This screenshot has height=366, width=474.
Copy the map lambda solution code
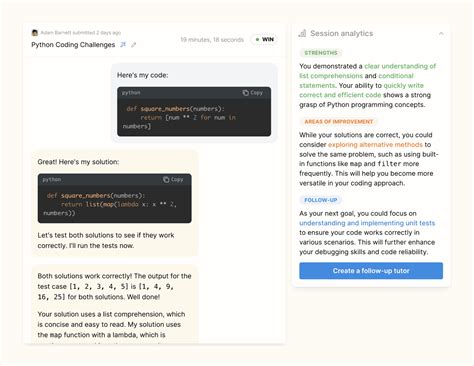pos(173,179)
